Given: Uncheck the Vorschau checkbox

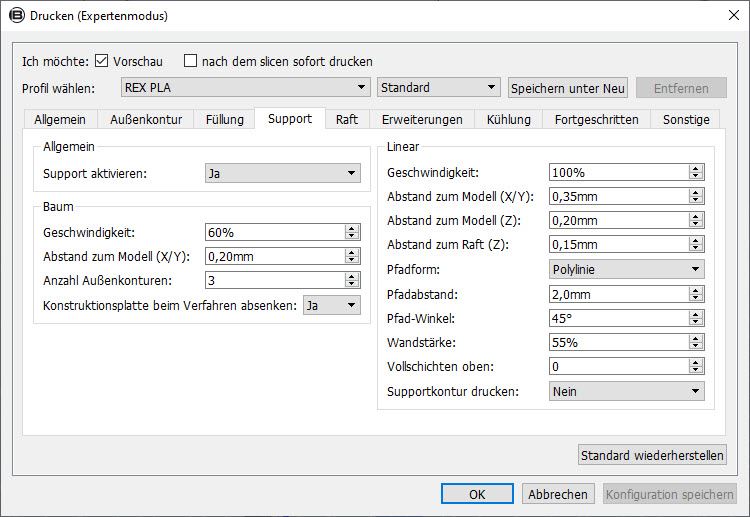Looking at the screenshot, I should [101, 61].
